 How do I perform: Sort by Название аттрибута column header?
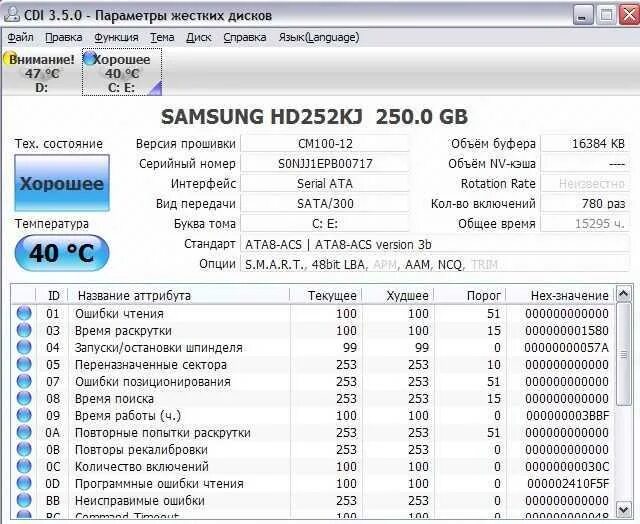click(178, 295)
